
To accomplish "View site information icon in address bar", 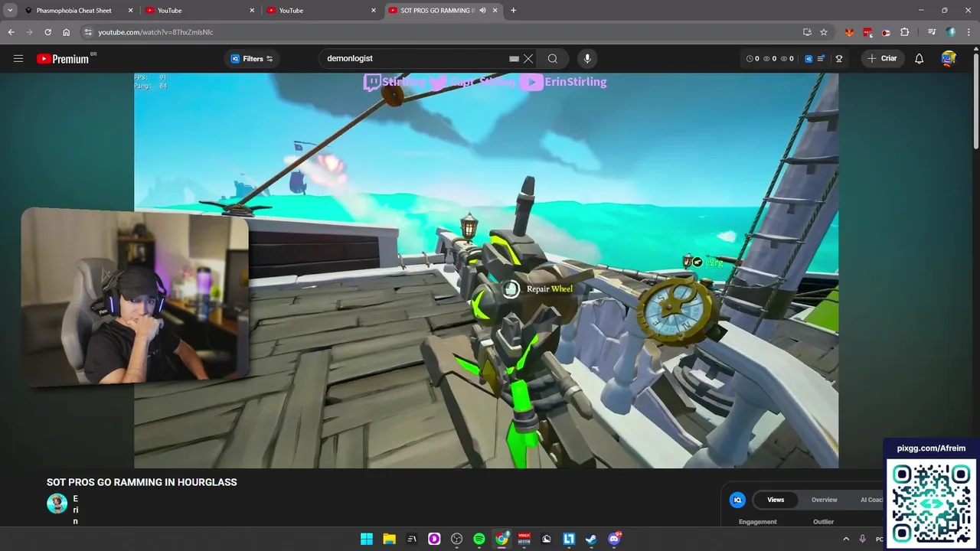I will [88, 32].
